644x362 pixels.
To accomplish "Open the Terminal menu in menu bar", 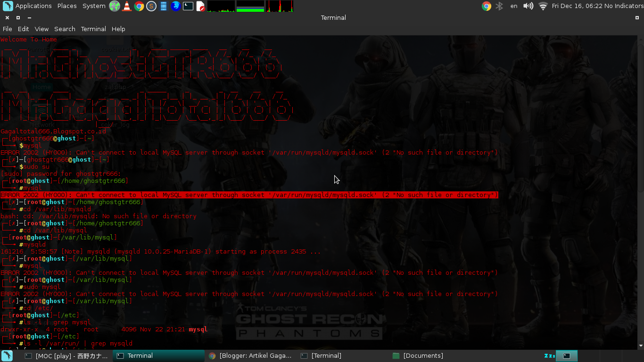I will (x=93, y=29).
